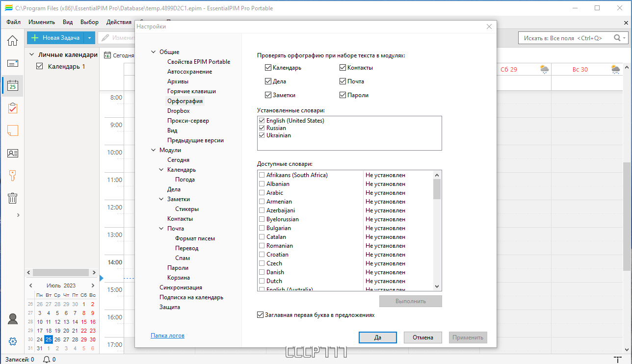Uncheck the English (United States) dictionary
The width and height of the screenshot is (632, 364).
pos(262,121)
